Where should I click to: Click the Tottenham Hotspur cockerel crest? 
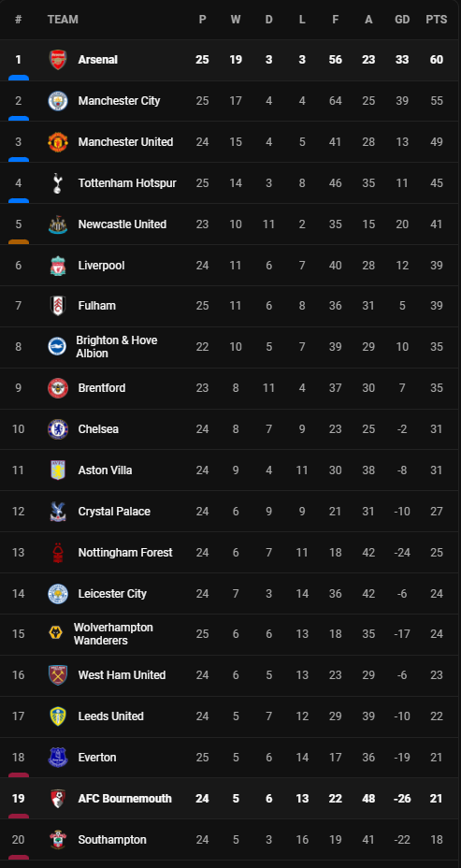(58, 183)
